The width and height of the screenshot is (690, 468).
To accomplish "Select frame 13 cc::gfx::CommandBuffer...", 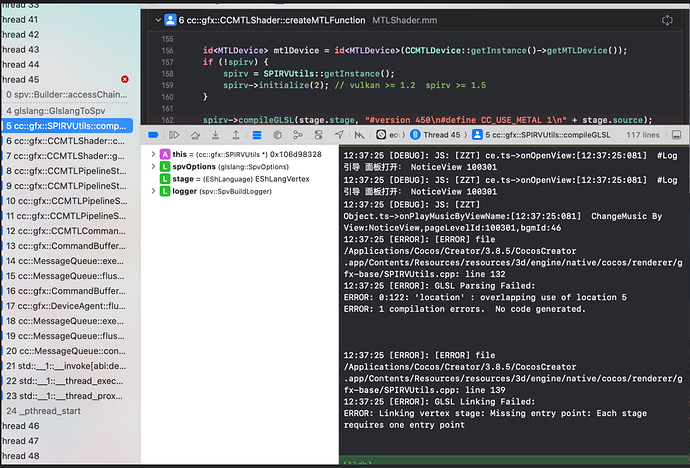I will [x=67, y=246].
